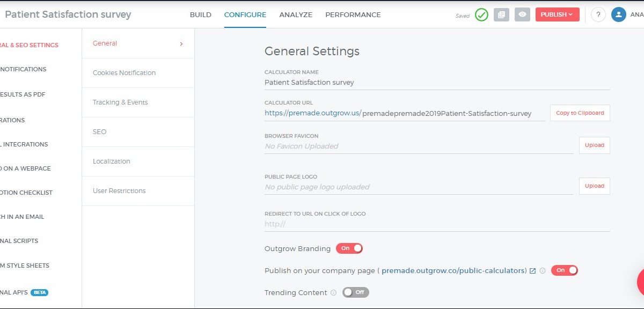Open the Publish dropdown button
644x309 pixels.
557,15
